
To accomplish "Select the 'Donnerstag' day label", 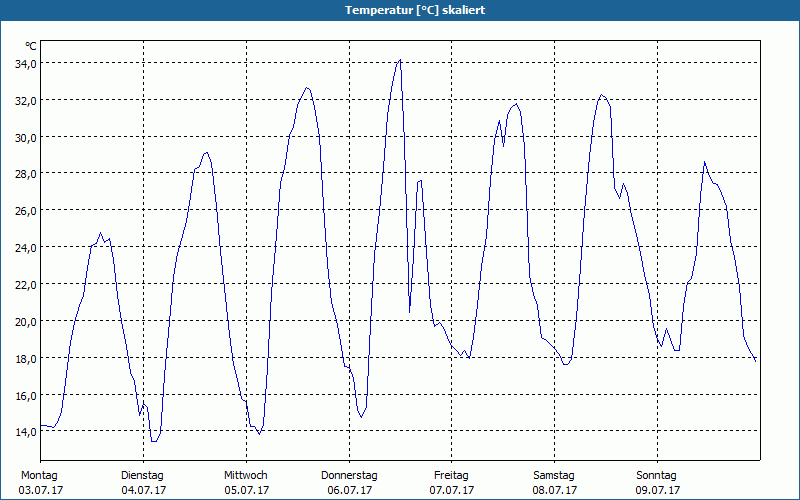I will (349, 476).
